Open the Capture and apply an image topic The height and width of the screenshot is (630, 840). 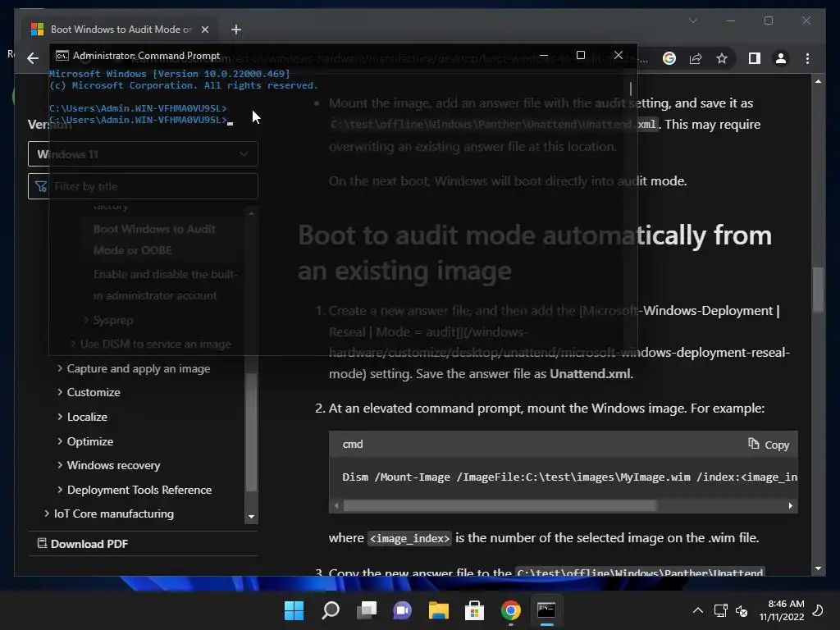[138, 368]
